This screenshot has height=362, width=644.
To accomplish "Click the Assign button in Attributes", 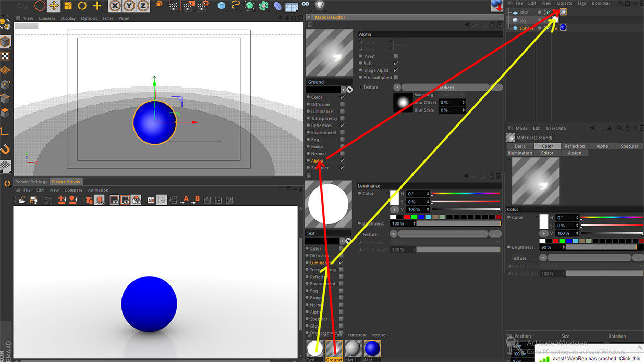I will pos(575,153).
